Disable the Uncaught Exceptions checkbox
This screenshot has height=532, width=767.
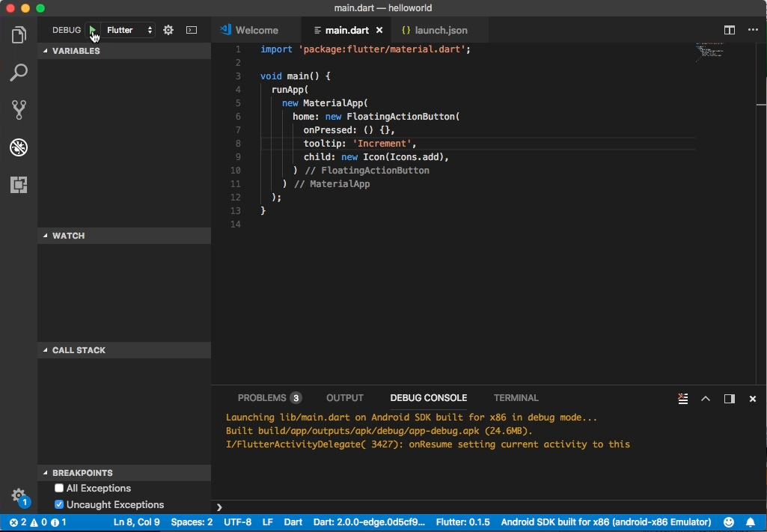[x=59, y=504]
